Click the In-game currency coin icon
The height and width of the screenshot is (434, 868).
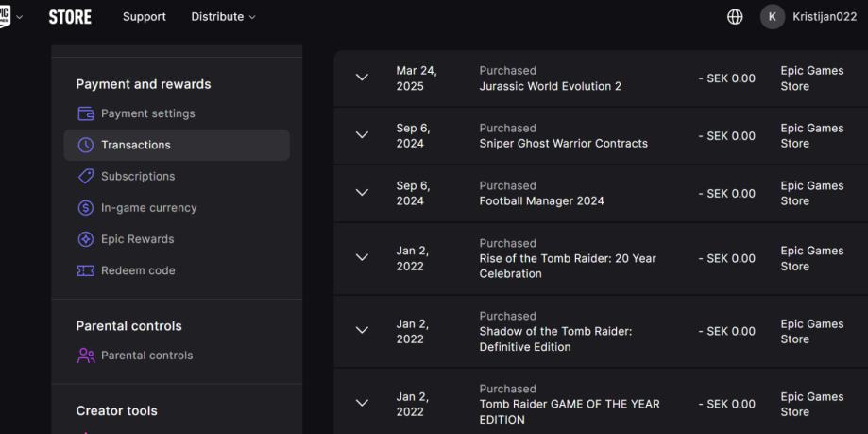click(x=85, y=208)
